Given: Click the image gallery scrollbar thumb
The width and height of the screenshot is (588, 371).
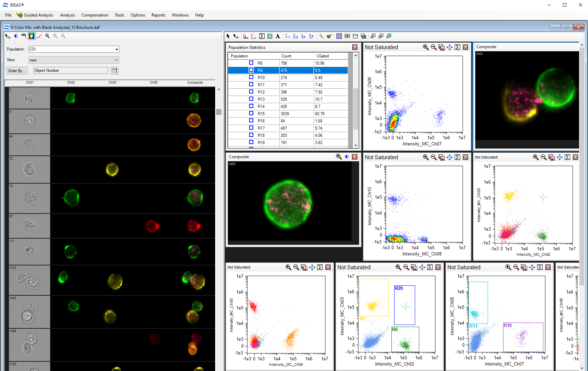Looking at the screenshot, I should coord(219,112).
